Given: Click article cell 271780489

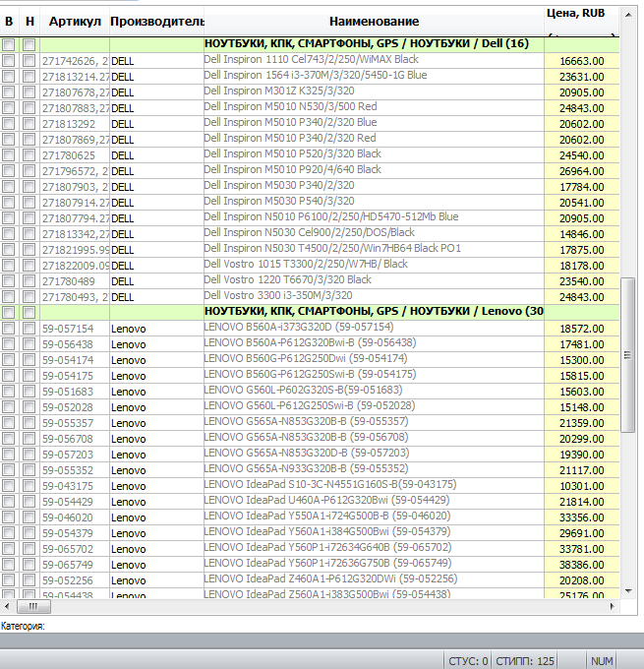Looking at the screenshot, I should [x=75, y=281].
